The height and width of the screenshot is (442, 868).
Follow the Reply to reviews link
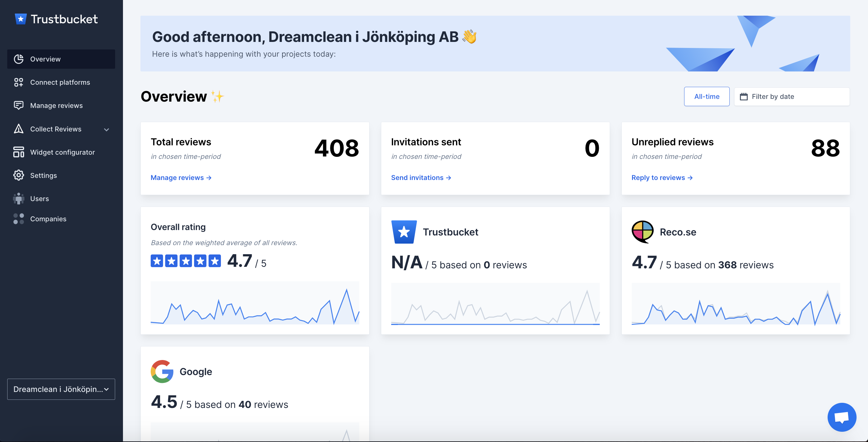pos(662,178)
